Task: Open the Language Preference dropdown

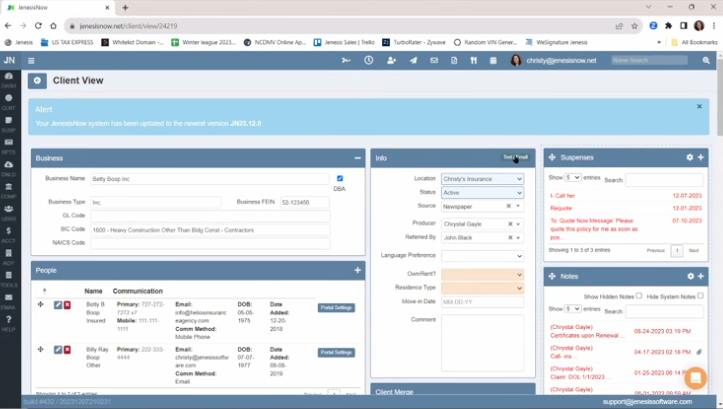Action: point(481,256)
